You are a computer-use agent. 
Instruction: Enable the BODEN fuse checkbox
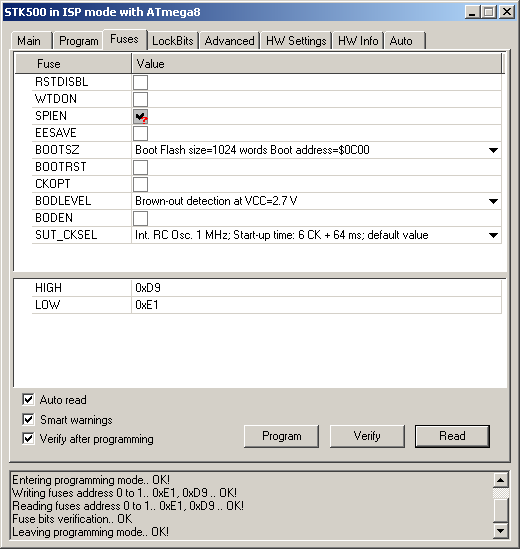click(140, 218)
